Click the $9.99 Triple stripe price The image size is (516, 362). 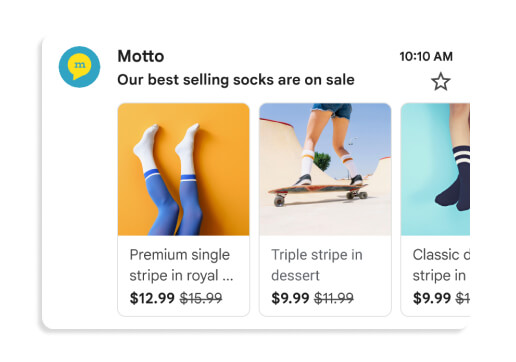coord(290,298)
